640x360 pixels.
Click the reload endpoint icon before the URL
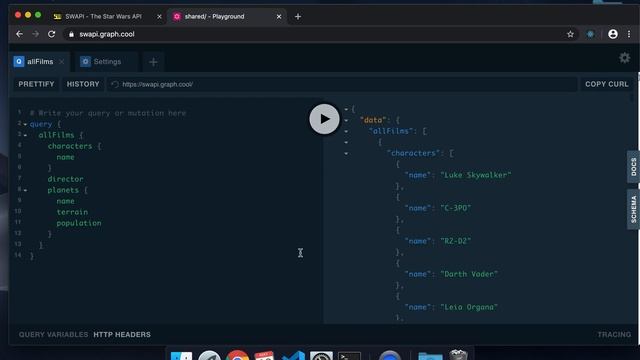(x=115, y=84)
